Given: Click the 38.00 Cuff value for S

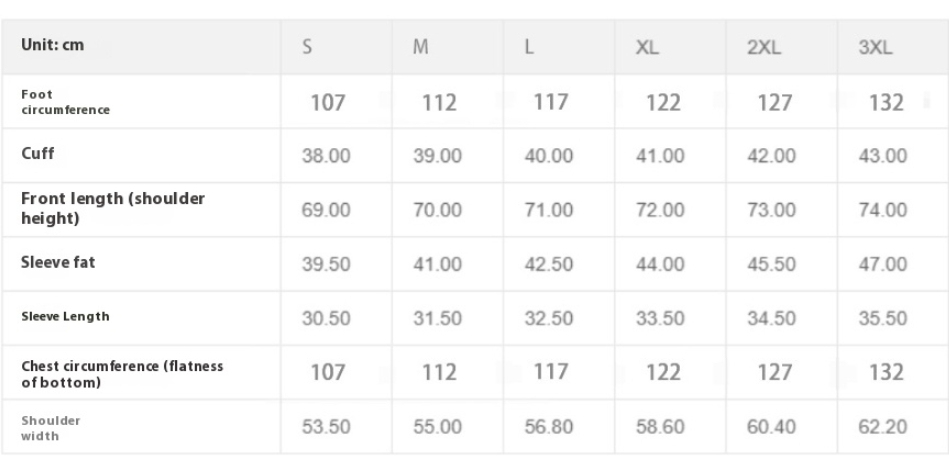Looking at the screenshot, I should (326, 156).
